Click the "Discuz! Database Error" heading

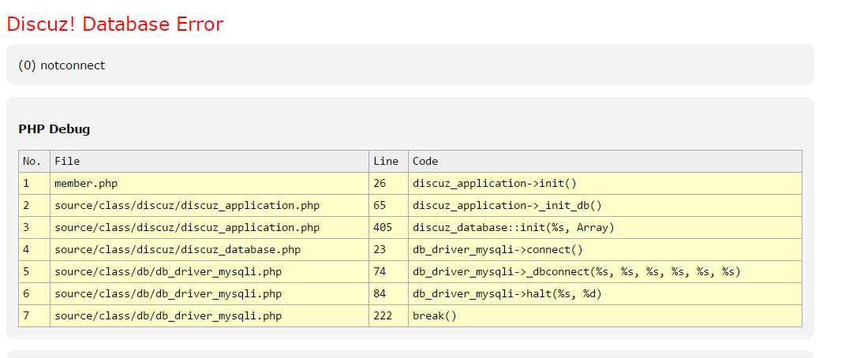[115, 24]
